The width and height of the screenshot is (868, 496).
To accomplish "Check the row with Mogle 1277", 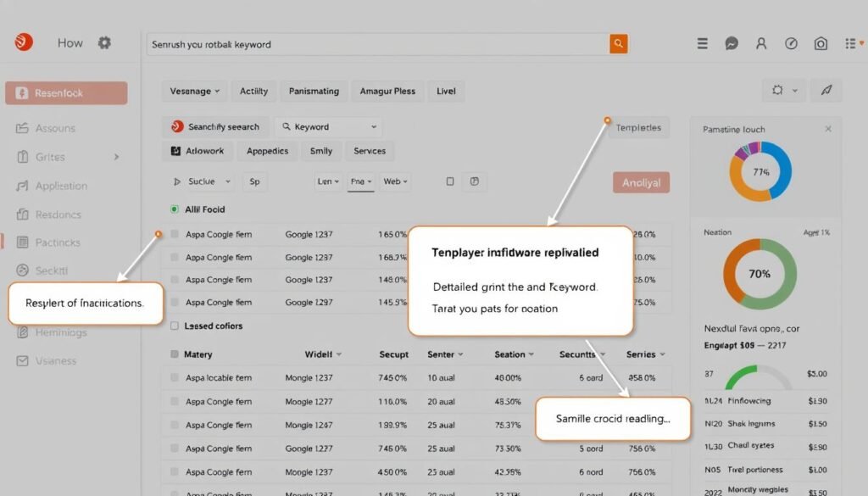I will click(x=175, y=401).
